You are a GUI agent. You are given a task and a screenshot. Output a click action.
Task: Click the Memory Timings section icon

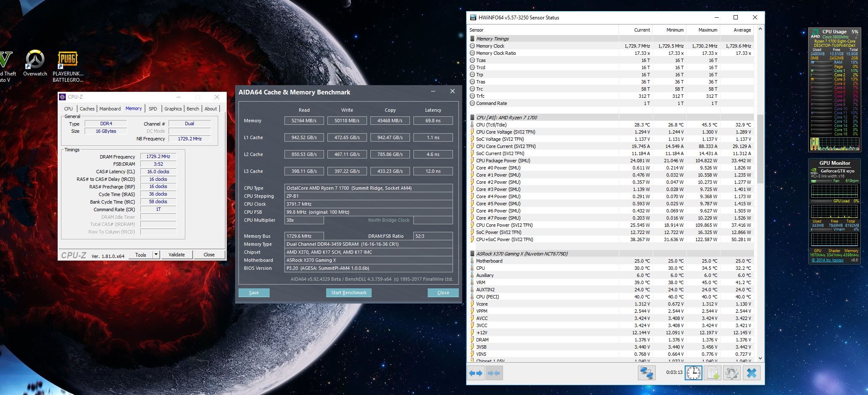point(472,39)
